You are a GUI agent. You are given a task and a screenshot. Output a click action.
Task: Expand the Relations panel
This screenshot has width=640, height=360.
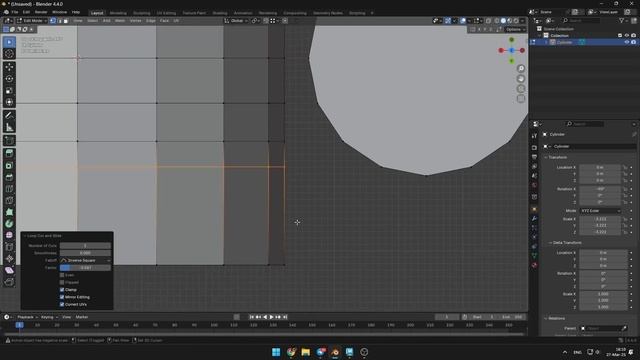(555, 318)
